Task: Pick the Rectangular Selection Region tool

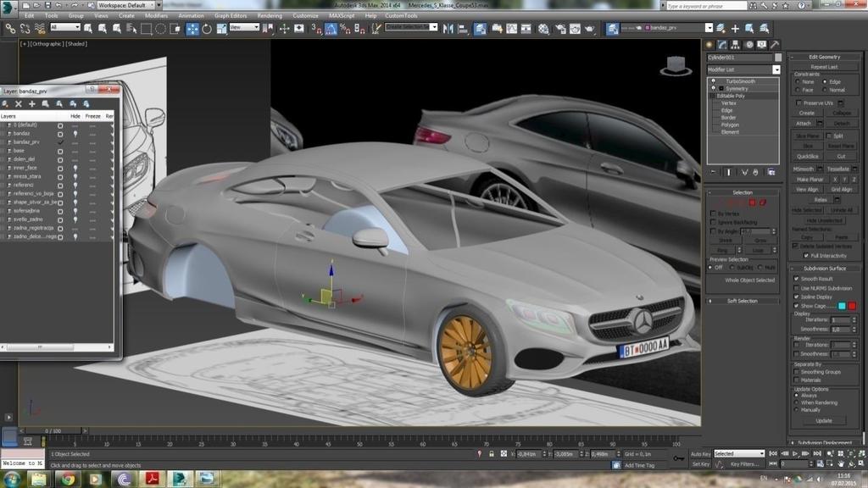Action: (x=146, y=28)
